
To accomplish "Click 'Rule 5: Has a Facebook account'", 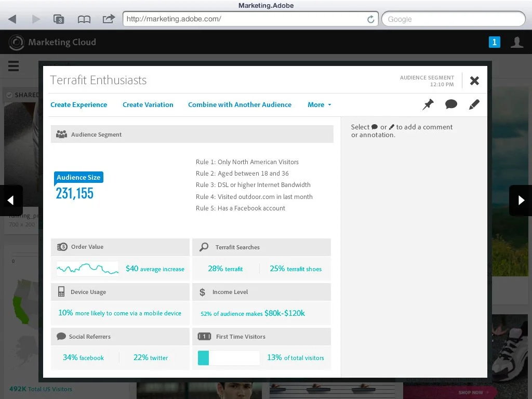I will point(240,208).
